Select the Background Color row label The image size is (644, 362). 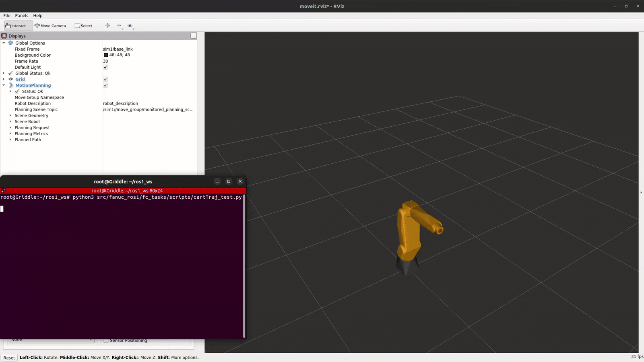[x=33, y=55]
